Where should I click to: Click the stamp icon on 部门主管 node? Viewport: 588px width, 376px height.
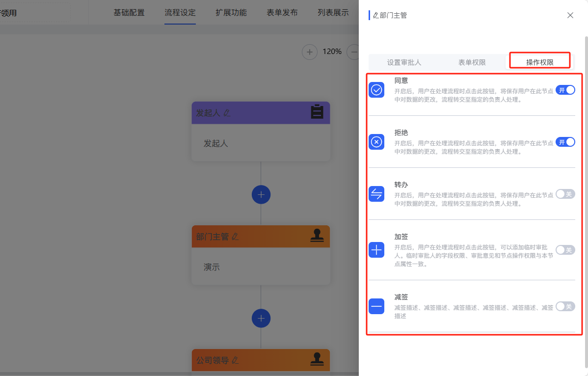point(317,236)
